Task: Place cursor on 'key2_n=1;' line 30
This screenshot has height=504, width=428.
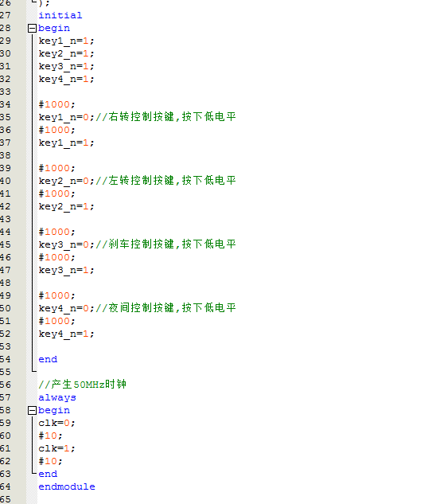Action: tap(67, 53)
